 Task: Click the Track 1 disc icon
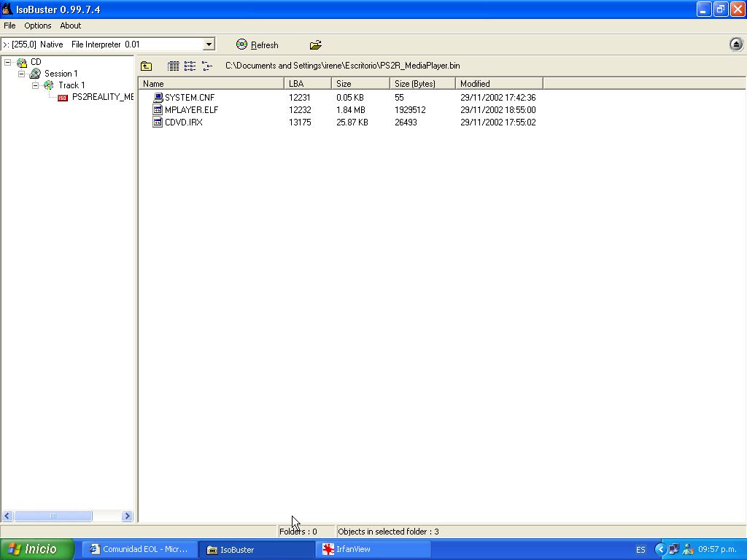tap(49, 85)
